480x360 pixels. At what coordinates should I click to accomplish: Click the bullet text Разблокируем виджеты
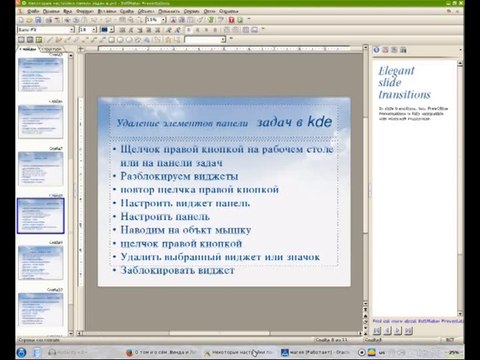click(x=179, y=176)
